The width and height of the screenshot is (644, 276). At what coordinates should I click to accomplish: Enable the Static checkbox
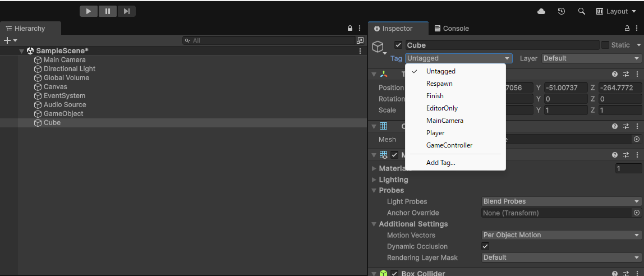605,45
